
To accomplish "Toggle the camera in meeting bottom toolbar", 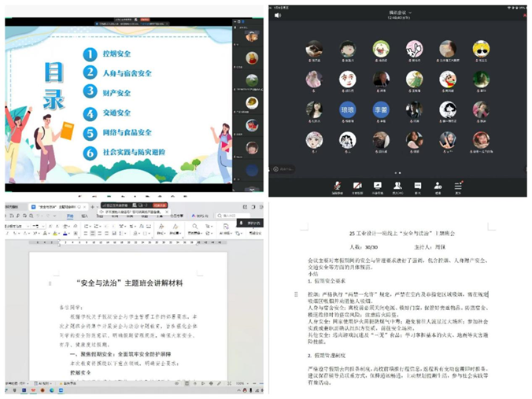I will point(357,186).
